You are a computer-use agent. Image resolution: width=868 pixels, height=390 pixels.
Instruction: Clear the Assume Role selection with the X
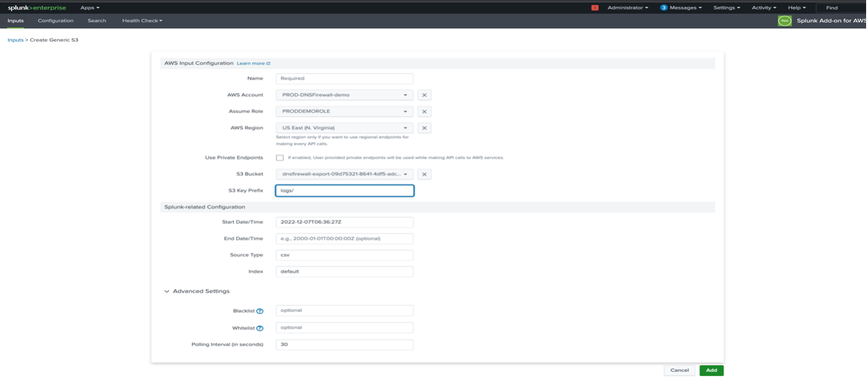pyautogui.click(x=423, y=111)
